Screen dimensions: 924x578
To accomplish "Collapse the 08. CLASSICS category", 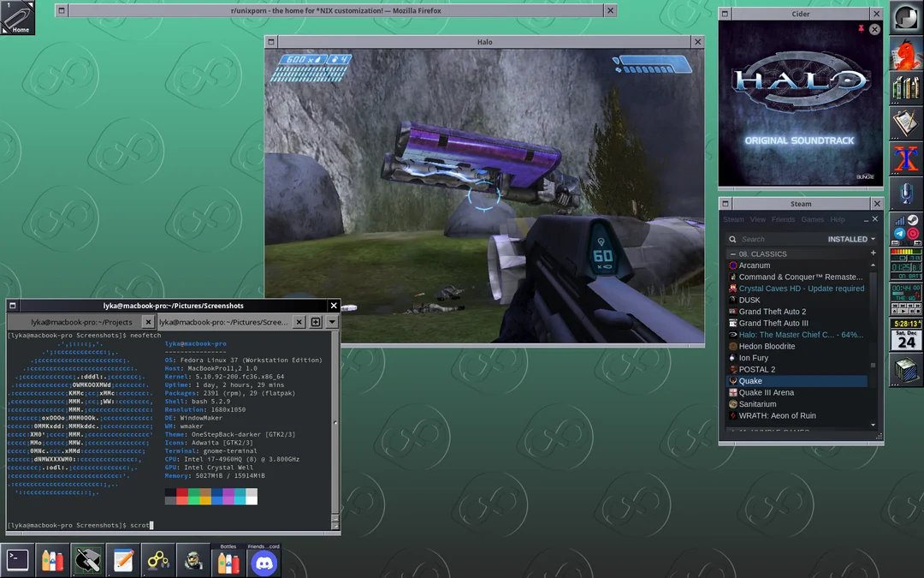I will (733, 254).
